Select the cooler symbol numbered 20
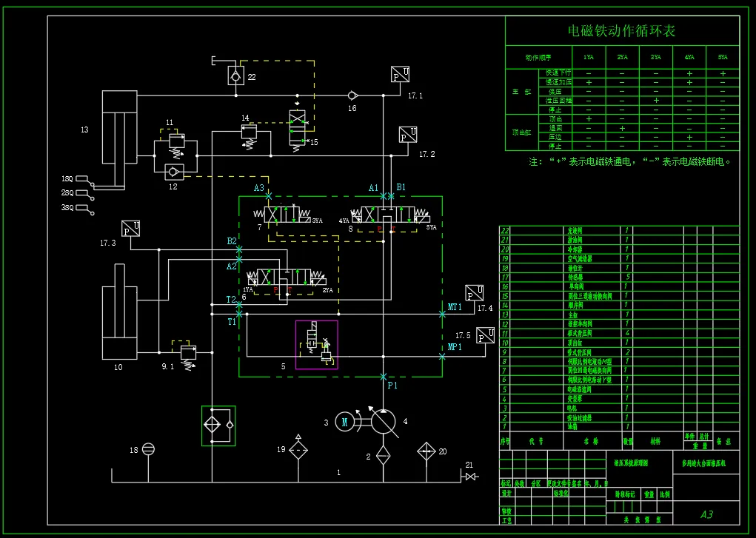Image resolution: width=756 pixels, height=538 pixels. click(426, 451)
